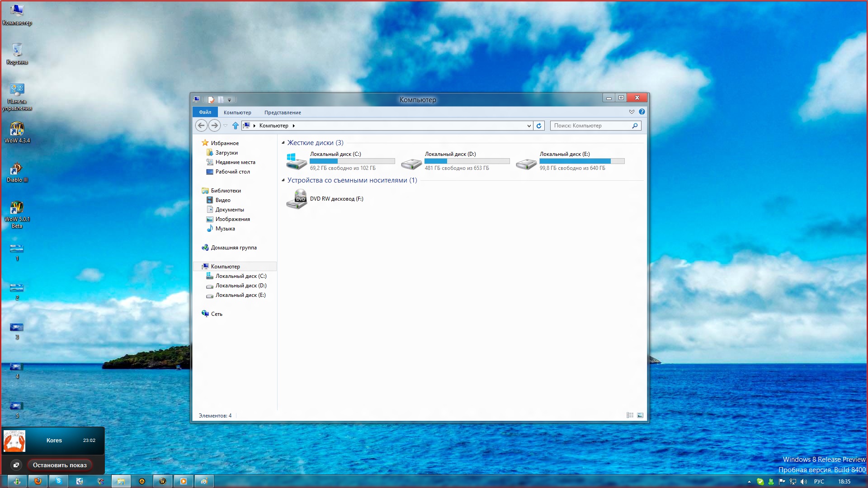Image resolution: width=868 pixels, height=488 pixels.
Task: Click the Properties quick access toolbar icon
Action: [x=211, y=99]
